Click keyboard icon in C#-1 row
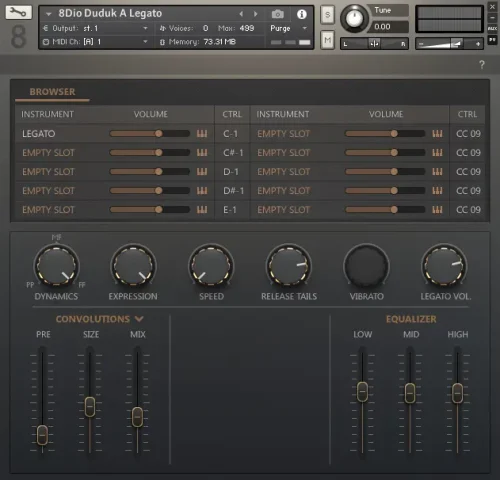The width and height of the screenshot is (500, 480). [202, 153]
